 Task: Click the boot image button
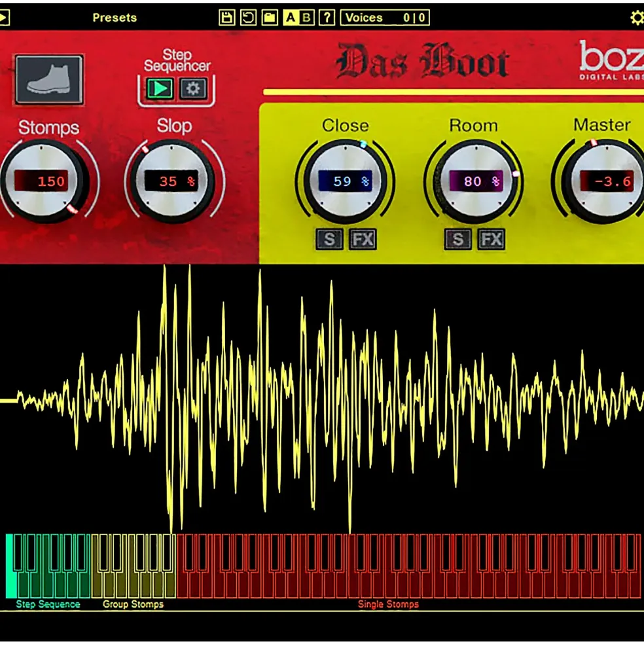(x=49, y=80)
